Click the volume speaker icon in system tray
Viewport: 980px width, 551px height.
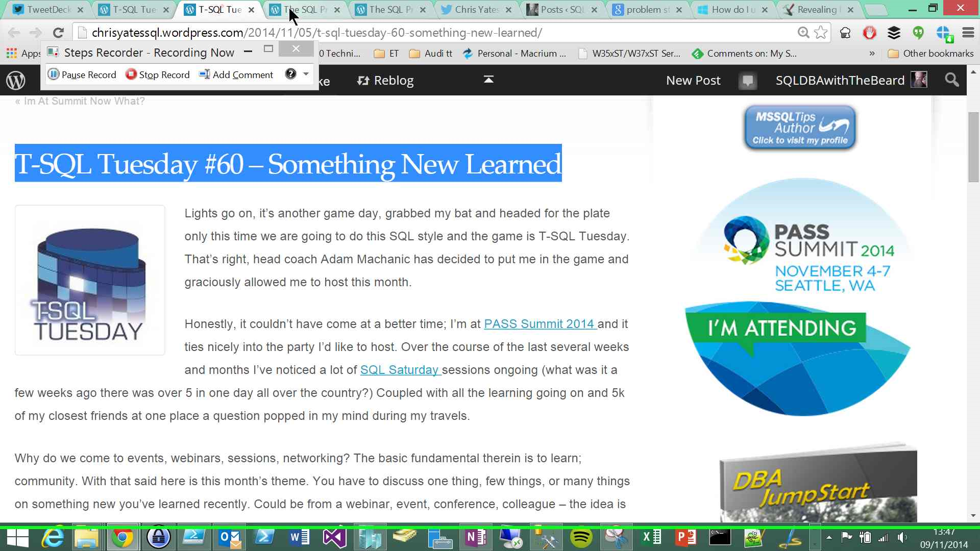point(902,537)
